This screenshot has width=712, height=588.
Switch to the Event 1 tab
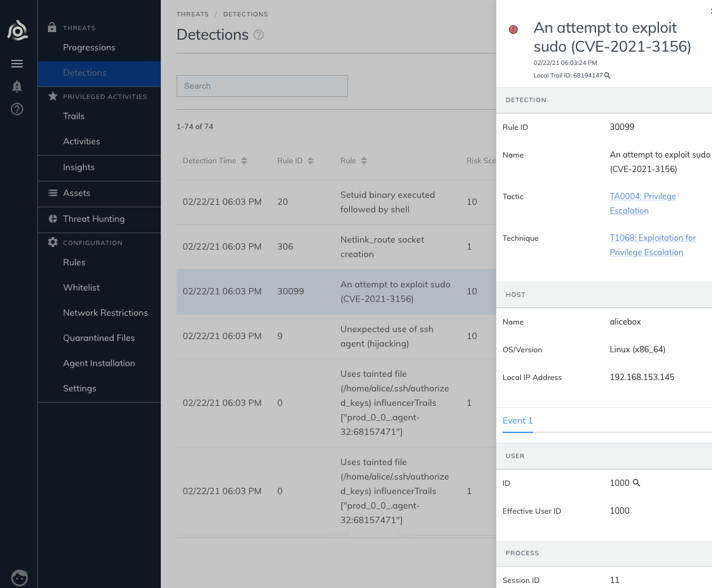[517, 420]
